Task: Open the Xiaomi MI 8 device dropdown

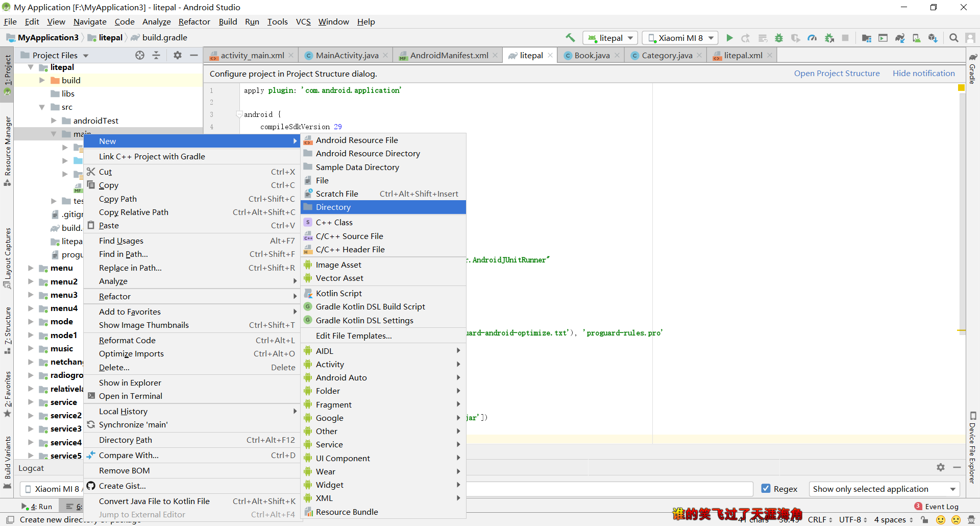Action: [680, 38]
